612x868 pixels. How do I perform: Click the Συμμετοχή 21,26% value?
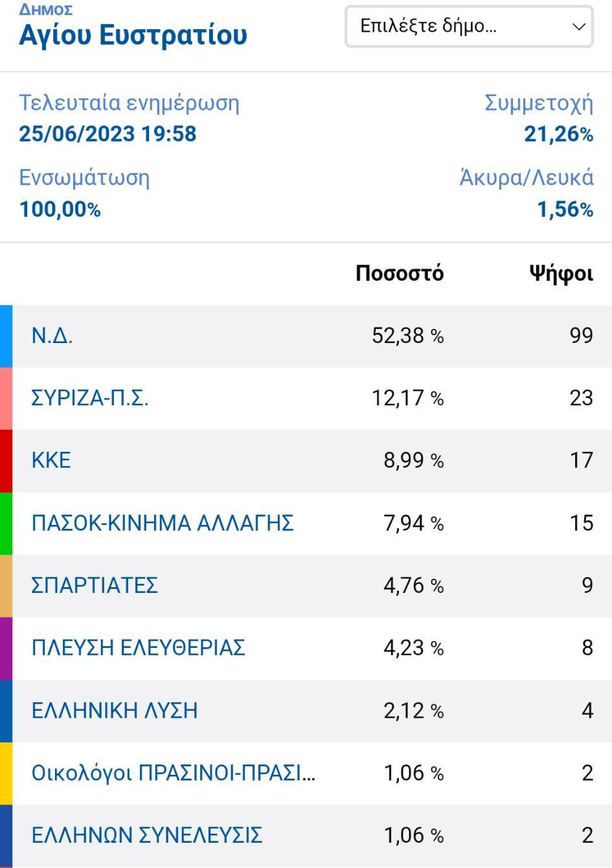click(x=558, y=134)
